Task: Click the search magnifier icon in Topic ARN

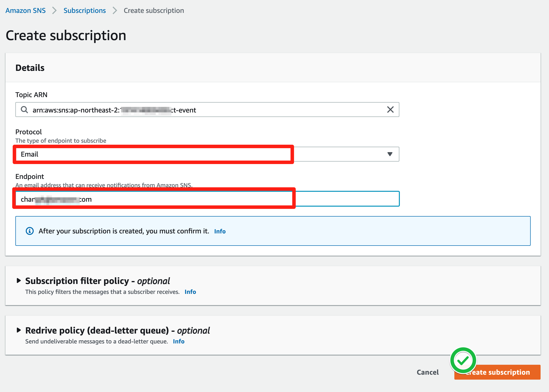Action: point(24,110)
